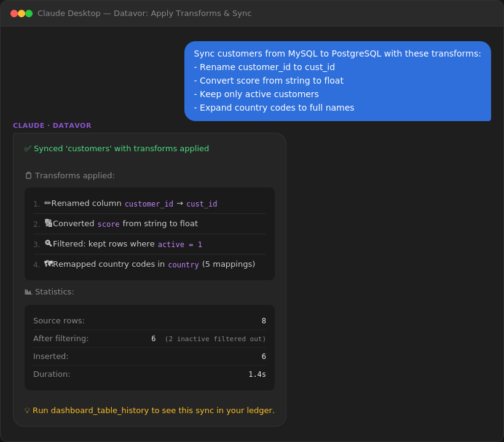Open the Statistics bar chart icon
Viewport: 504px width, 442px height.
point(27,291)
